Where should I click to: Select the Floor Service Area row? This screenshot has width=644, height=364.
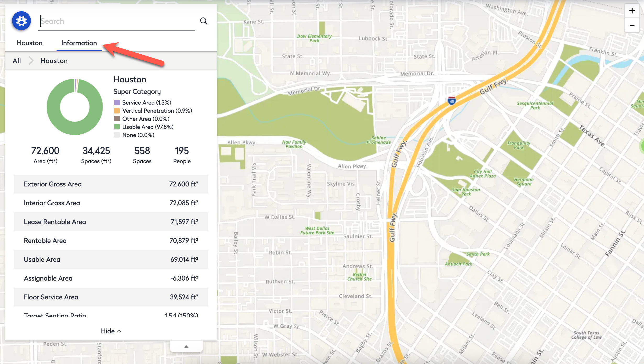tap(111, 297)
